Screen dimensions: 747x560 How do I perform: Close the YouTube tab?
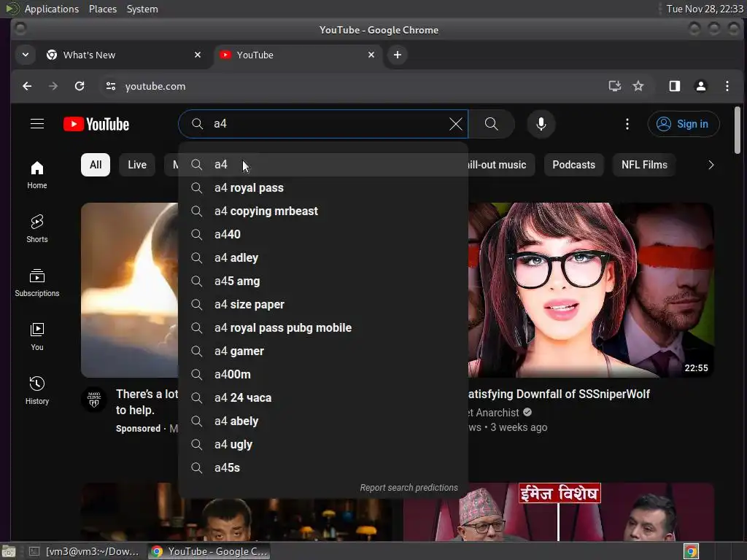click(x=371, y=55)
